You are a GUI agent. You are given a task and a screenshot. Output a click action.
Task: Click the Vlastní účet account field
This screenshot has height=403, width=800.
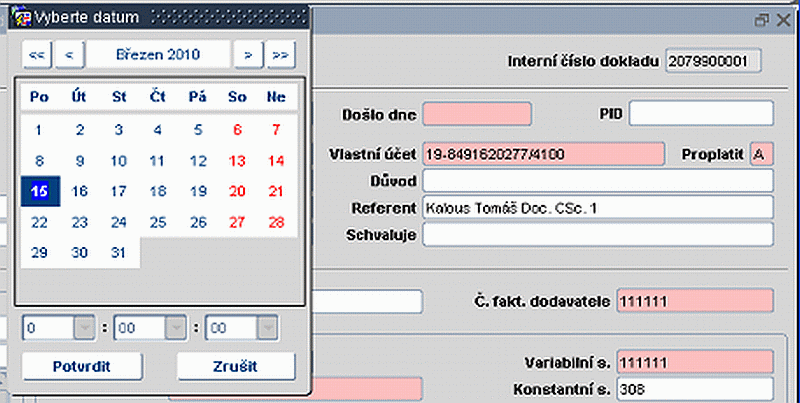[544, 154]
